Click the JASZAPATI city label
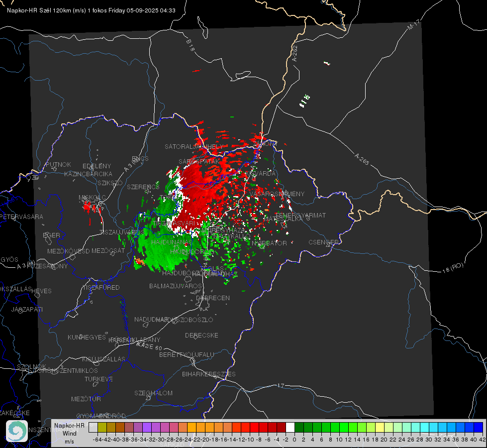 [x=27, y=309]
